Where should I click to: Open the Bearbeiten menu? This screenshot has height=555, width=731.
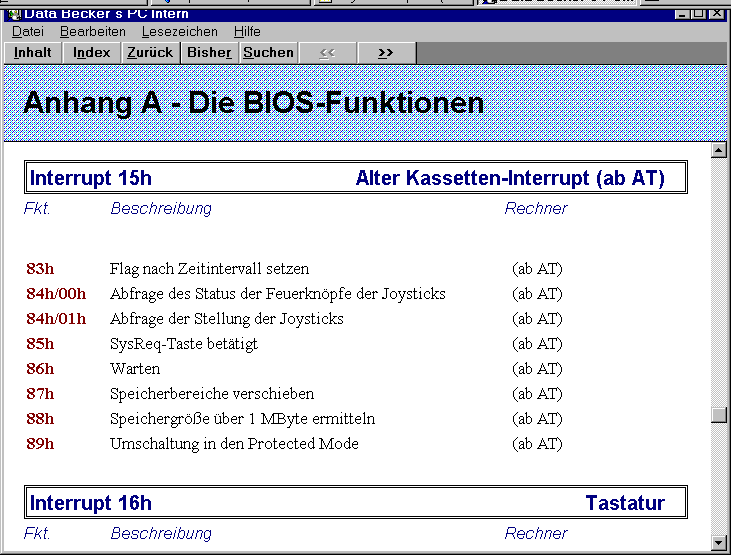click(x=93, y=32)
